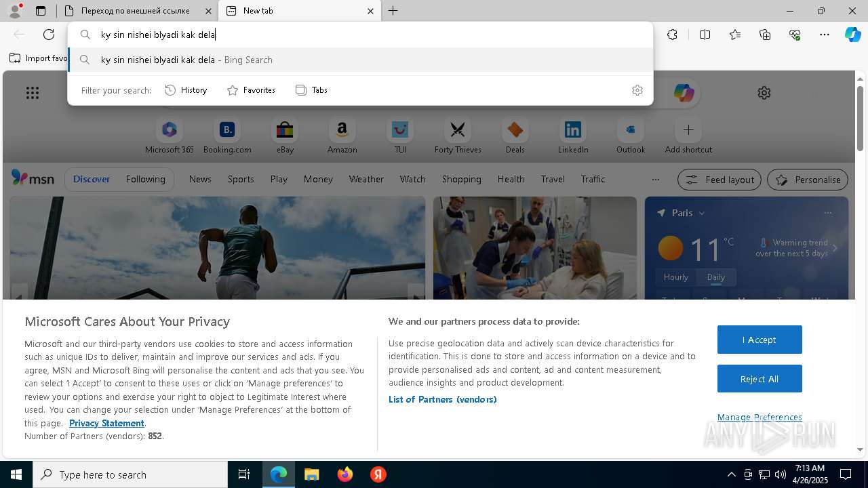This screenshot has width=868, height=488.
Task: Open Forty Thieves shortcut
Action: click(x=458, y=136)
